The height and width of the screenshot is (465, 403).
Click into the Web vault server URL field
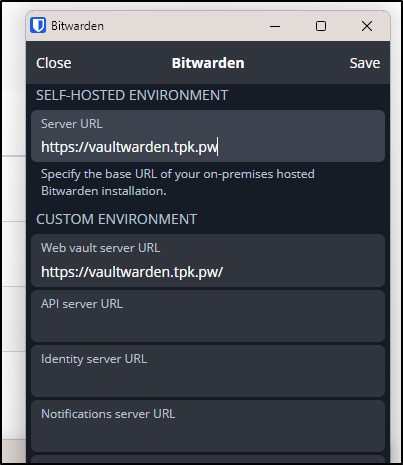[x=208, y=260]
